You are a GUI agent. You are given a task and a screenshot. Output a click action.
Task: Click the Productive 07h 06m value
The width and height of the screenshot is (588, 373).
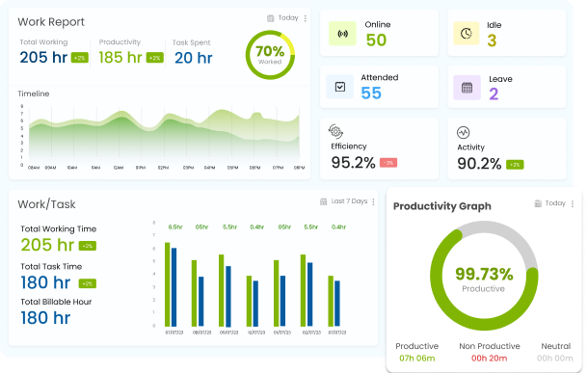click(x=417, y=359)
